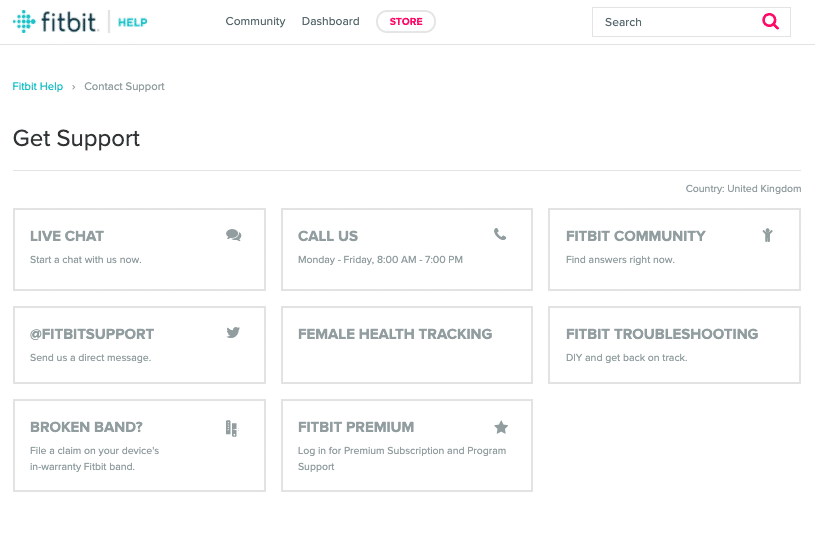Click the Live Chat speech bubbles icon
The image size is (815, 545).
click(x=234, y=235)
